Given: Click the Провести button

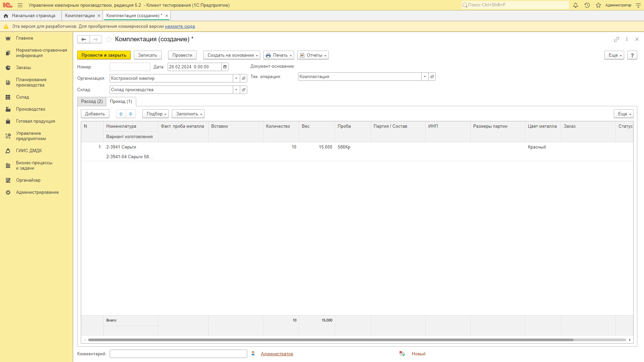Looking at the screenshot, I should tap(182, 55).
